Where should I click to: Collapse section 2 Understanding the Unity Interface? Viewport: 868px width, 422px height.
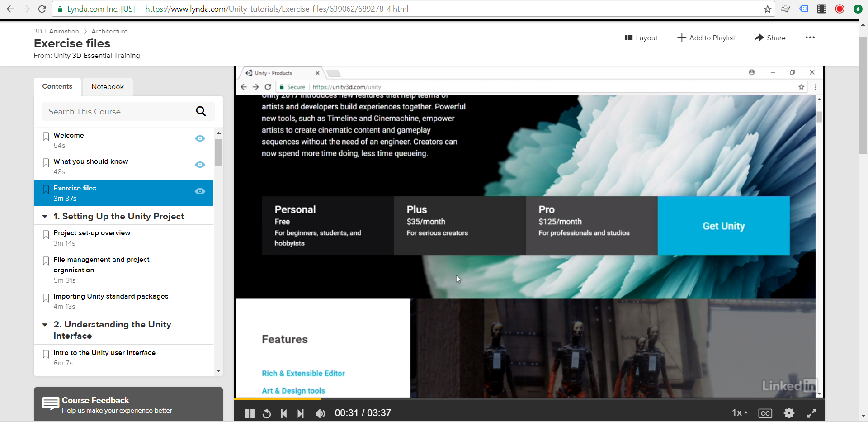click(x=45, y=324)
